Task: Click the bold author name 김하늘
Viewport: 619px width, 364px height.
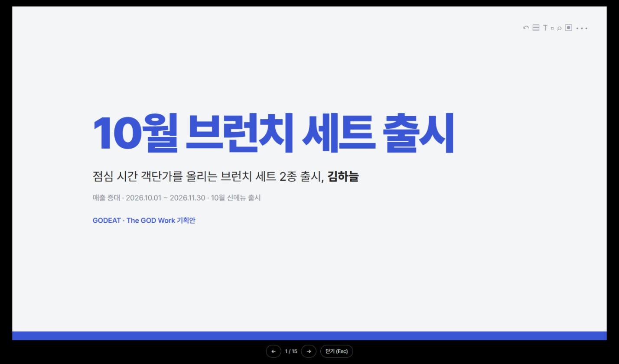Action: pos(343,176)
